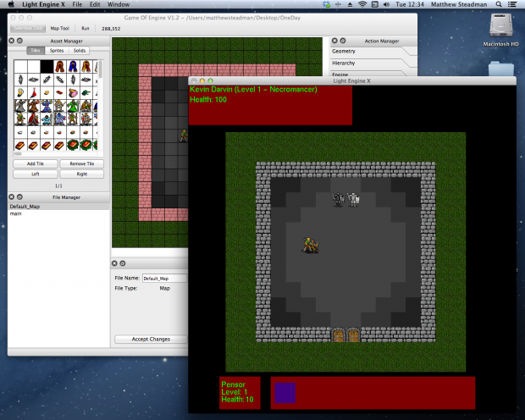Open Spotlight search in menu bar

tap(499, 4)
